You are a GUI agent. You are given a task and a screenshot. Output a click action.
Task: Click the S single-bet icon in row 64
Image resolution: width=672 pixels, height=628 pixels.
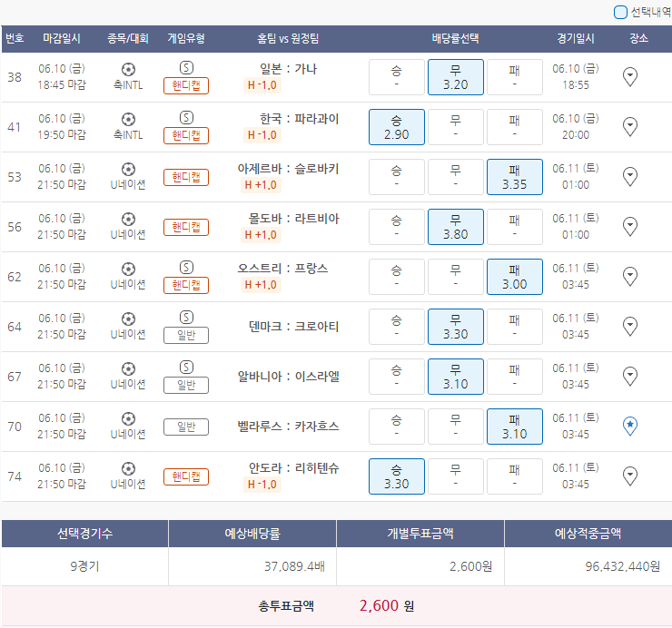coord(186,317)
